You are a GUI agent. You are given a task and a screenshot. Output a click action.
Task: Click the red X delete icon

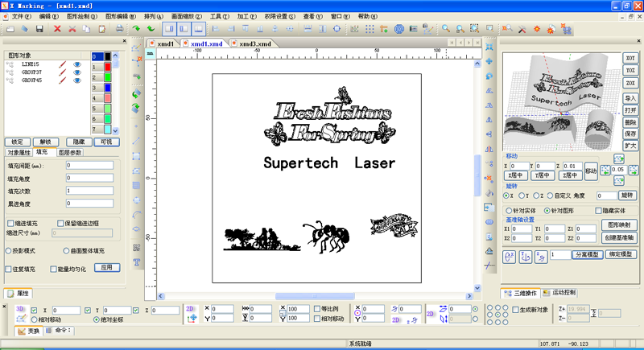[57, 29]
